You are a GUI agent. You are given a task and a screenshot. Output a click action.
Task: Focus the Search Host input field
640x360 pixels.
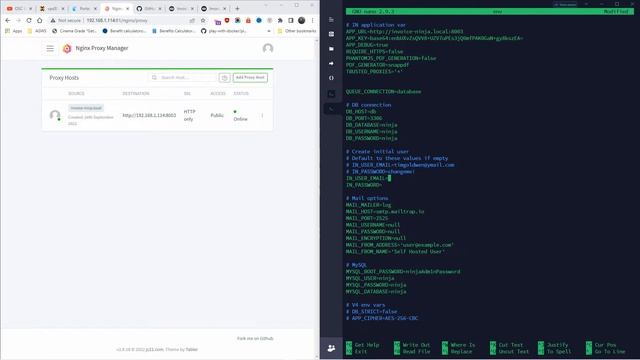click(182, 78)
